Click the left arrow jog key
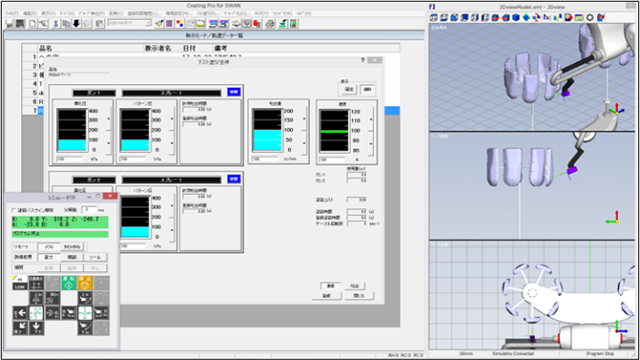The image size is (640, 360). [20, 313]
